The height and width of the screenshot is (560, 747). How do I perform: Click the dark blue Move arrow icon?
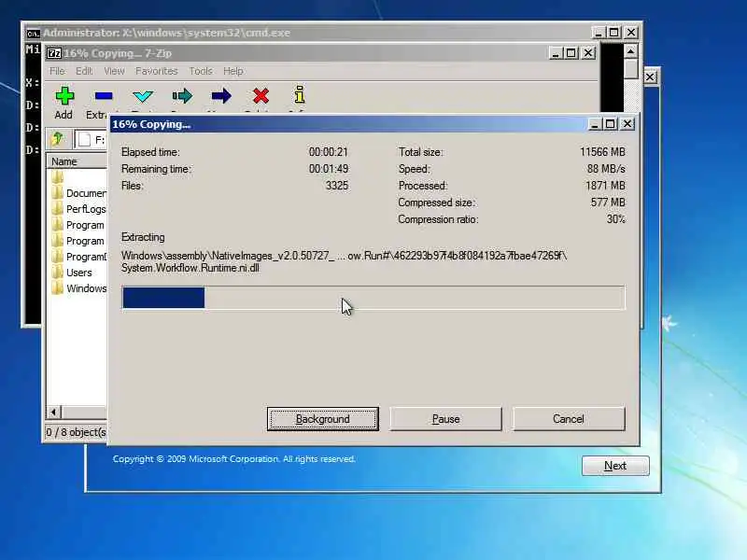pos(221,96)
